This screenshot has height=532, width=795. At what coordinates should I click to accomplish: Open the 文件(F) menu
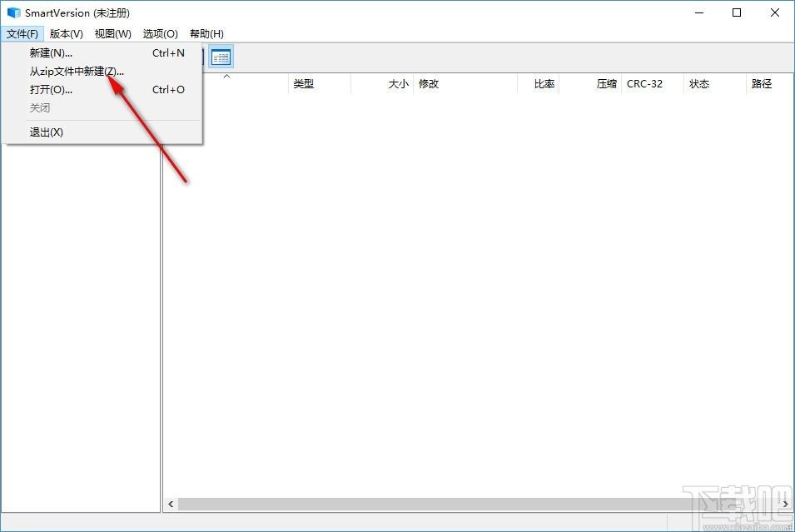click(x=22, y=34)
